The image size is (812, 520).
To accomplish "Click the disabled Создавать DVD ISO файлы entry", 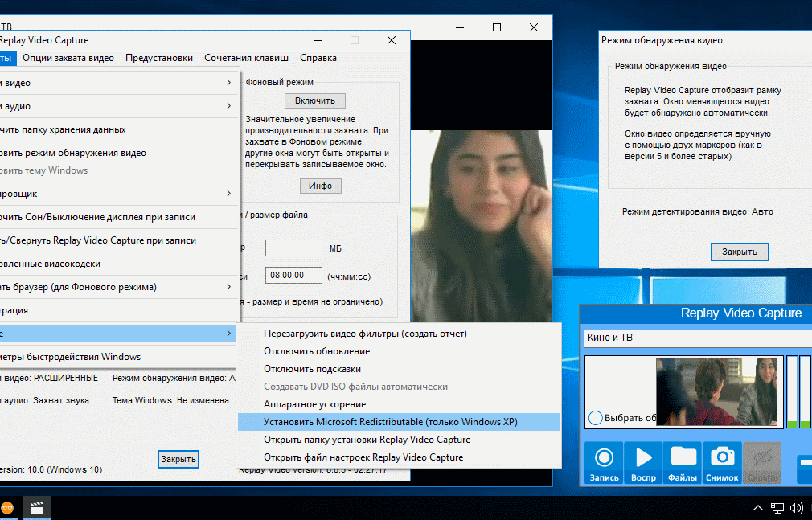I will coord(399,387).
